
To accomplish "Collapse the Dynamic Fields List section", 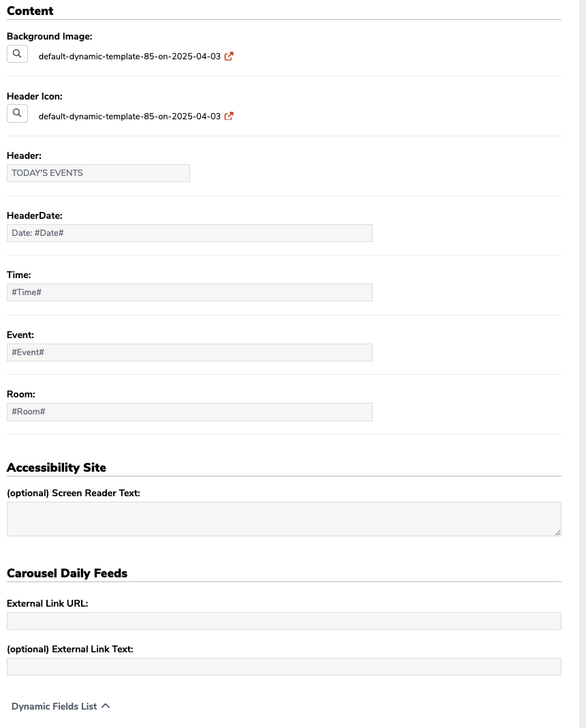I will pyautogui.click(x=61, y=706).
